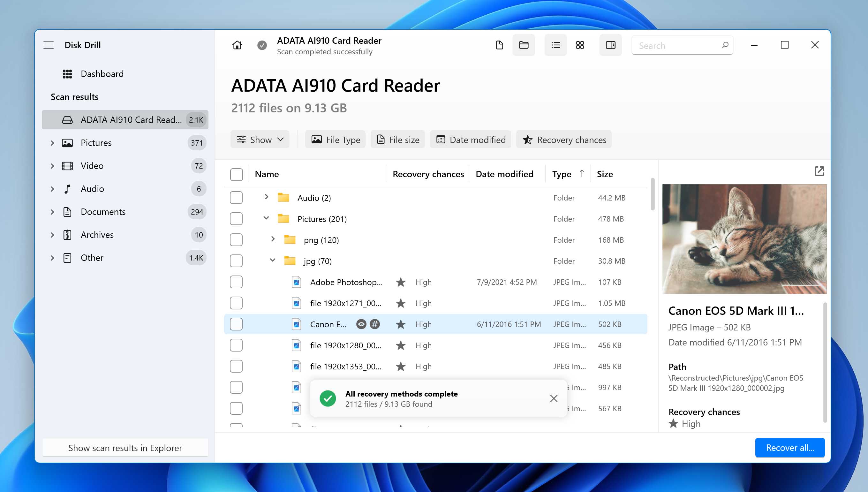868x492 pixels.
Task: Click Recover all button
Action: [790, 448]
